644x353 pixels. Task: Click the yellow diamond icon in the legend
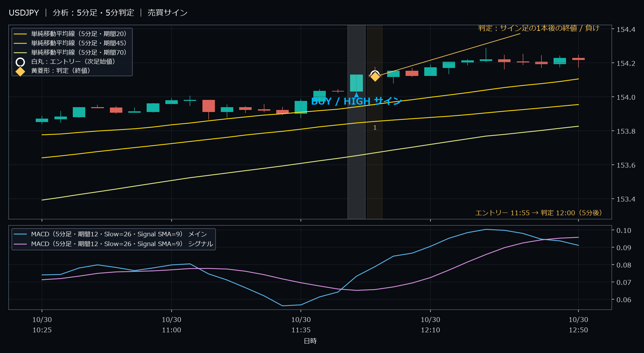pos(20,71)
